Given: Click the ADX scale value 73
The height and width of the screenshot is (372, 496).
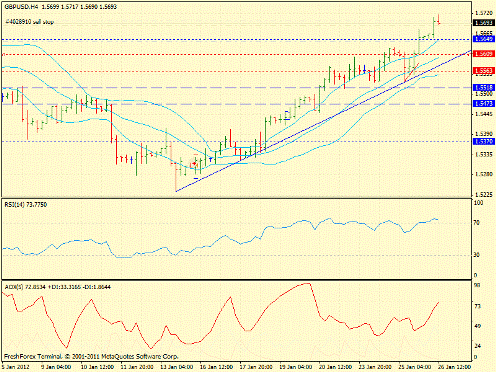Looking at the screenshot, I should click(x=477, y=306).
